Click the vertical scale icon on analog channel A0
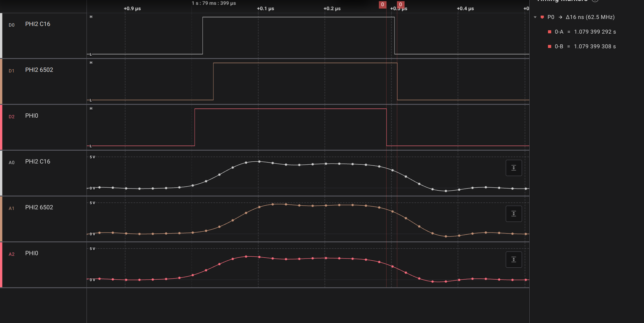The image size is (644, 323). pos(514,168)
